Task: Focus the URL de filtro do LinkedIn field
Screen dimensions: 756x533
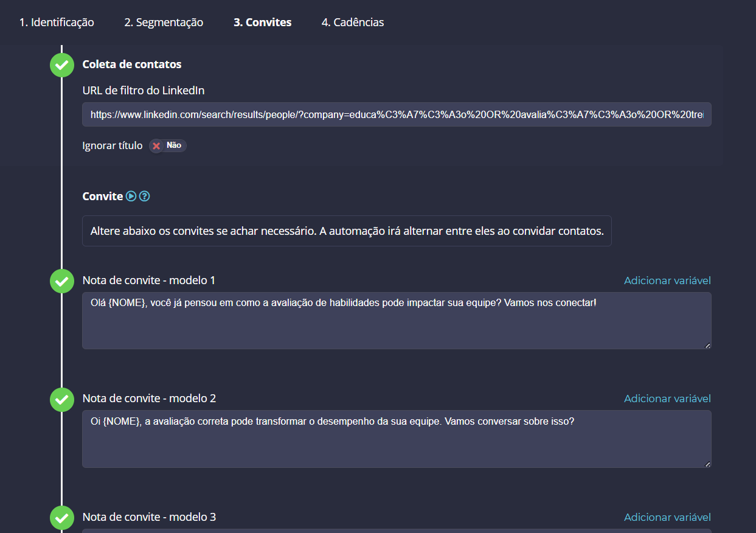Action: point(397,114)
